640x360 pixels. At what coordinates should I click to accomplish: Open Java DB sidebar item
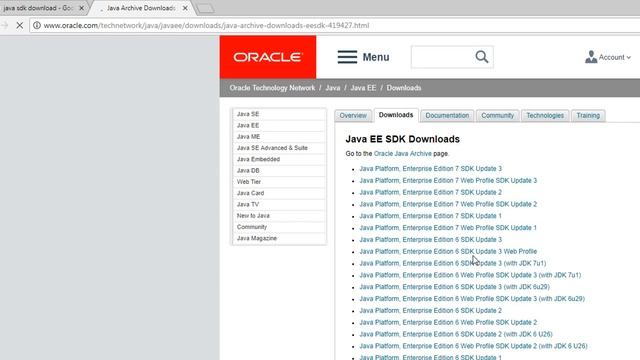[x=279, y=171]
